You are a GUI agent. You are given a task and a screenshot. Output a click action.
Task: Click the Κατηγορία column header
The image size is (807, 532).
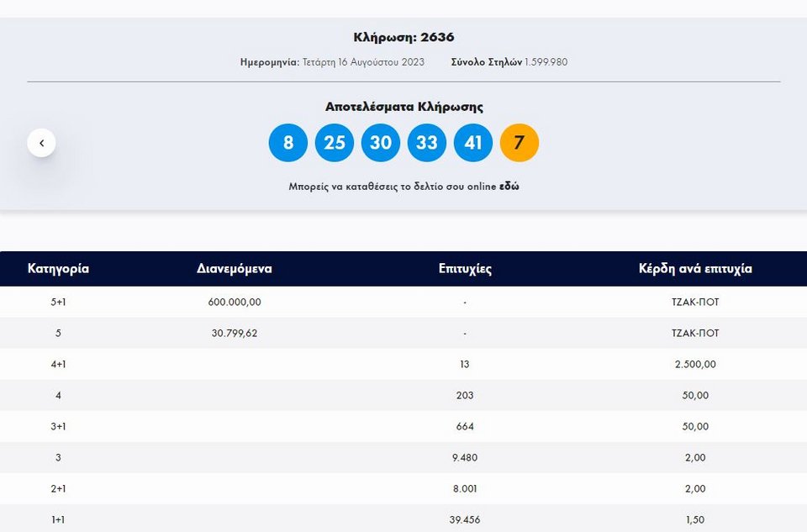[58, 269]
